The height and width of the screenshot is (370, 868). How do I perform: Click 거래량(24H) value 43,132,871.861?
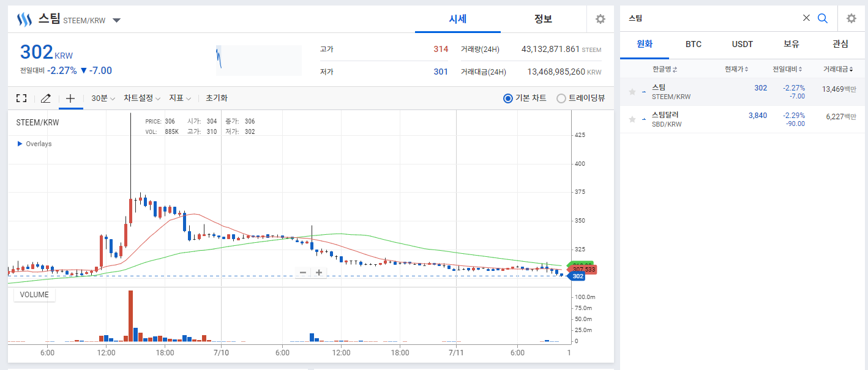coord(550,49)
